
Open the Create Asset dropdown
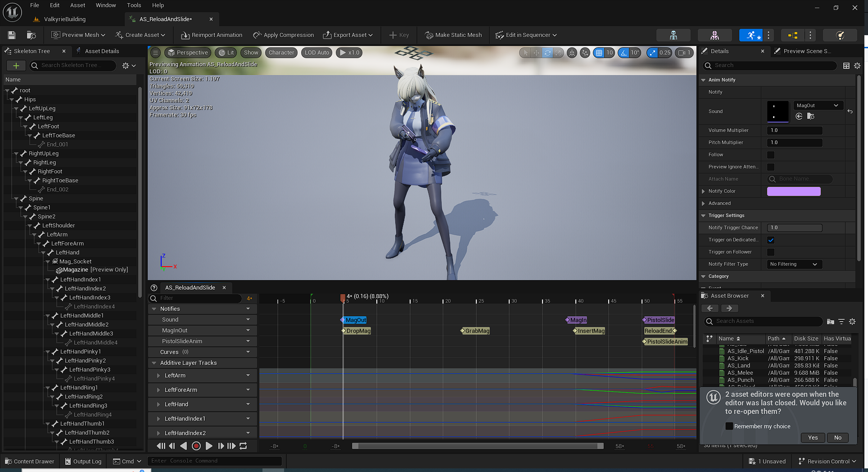coord(140,35)
